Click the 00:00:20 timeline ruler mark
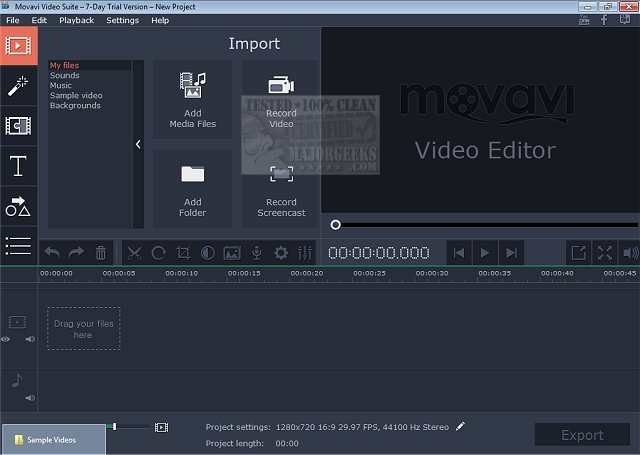640x455 pixels. click(x=307, y=273)
